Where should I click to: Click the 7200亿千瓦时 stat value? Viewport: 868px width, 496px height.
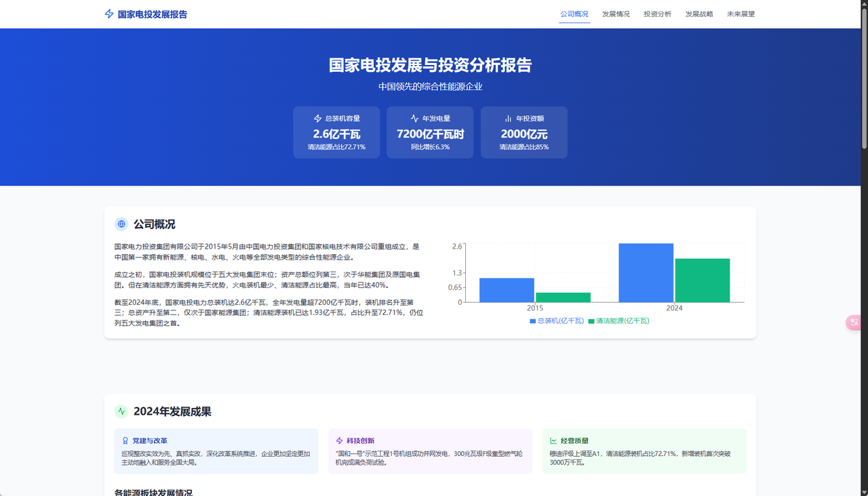tap(430, 133)
